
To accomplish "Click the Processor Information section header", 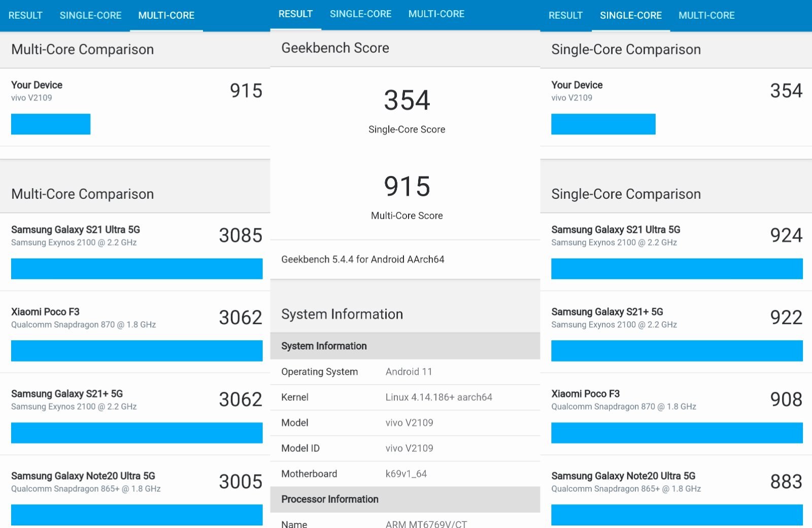I will coord(405,499).
